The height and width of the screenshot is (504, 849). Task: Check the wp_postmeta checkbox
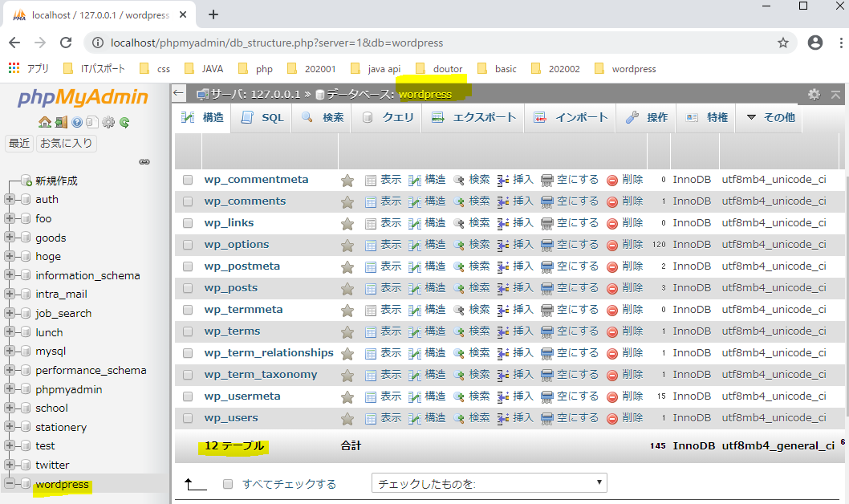click(188, 266)
